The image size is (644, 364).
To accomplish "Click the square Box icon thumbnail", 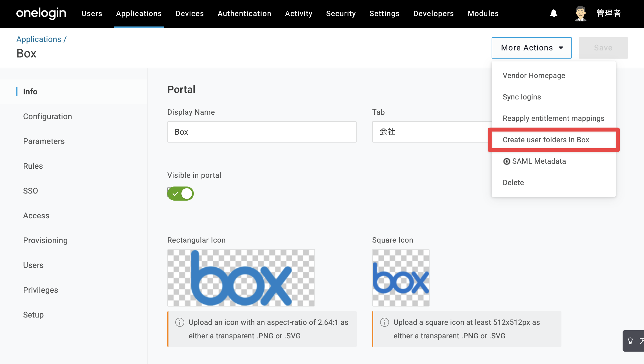I will click(x=401, y=278).
